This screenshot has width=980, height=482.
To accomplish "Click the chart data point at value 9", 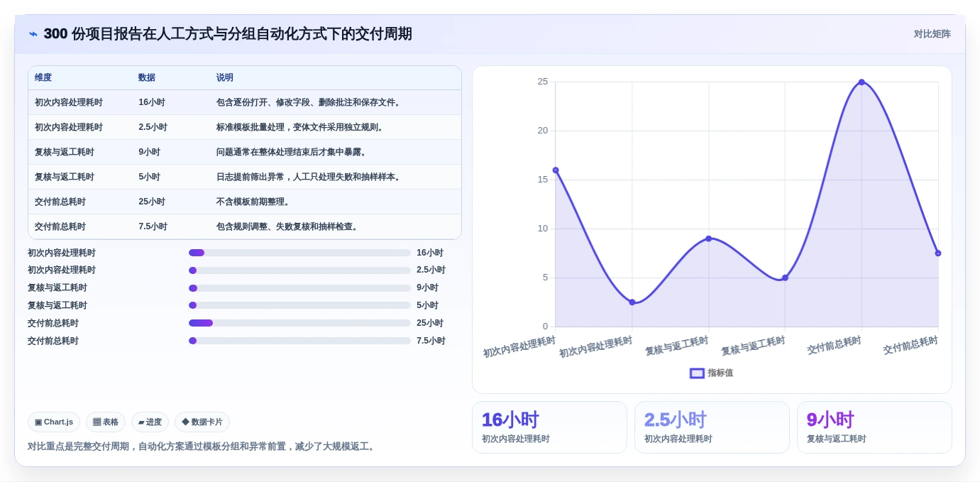I will tap(708, 239).
